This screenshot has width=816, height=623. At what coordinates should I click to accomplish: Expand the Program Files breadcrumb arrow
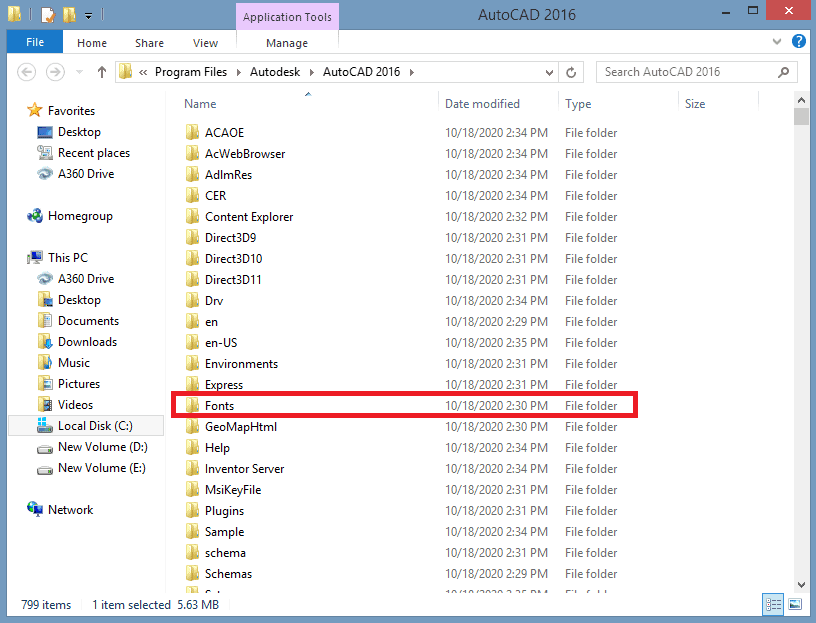239,72
